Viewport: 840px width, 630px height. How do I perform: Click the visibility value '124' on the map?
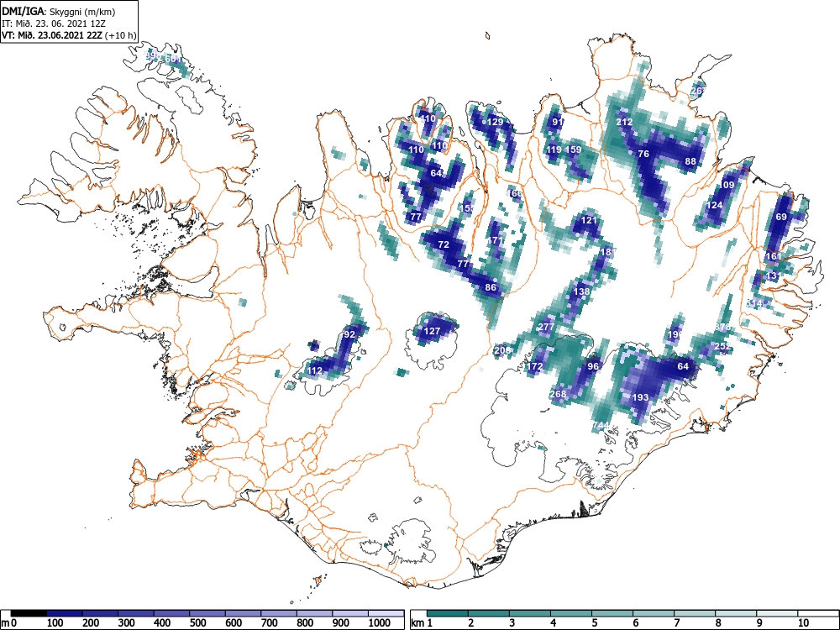(714, 205)
